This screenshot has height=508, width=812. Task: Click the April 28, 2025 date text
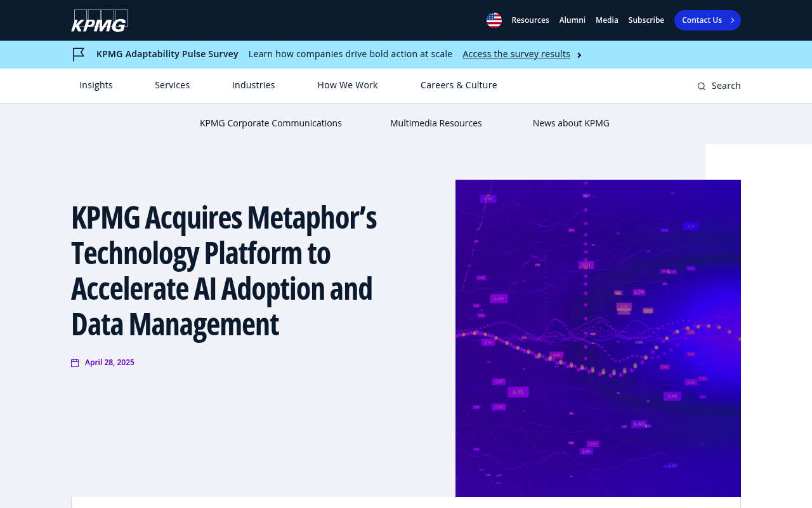(x=110, y=363)
